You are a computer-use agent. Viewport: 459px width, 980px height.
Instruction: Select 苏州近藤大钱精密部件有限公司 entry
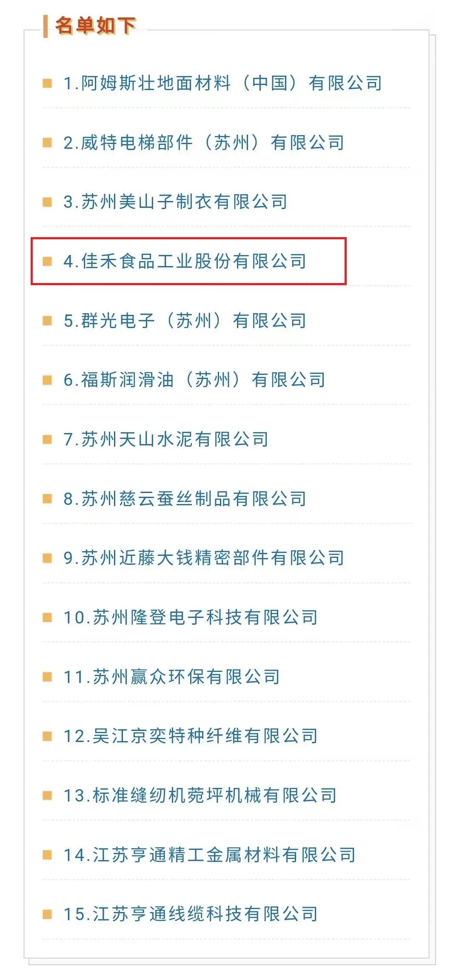(204, 558)
